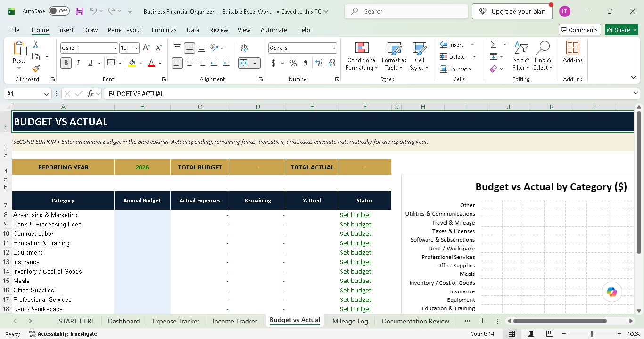Image resolution: width=644 pixels, height=339 pixels.
Task: Toggle Italic formatting
Action: [78, 63]
